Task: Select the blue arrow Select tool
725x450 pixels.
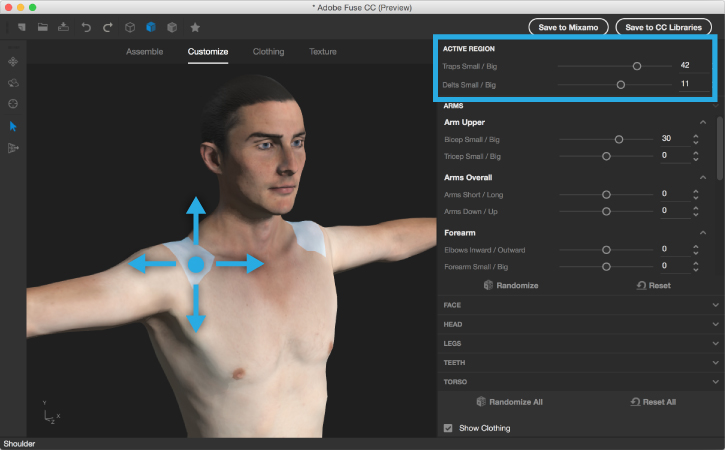Action: tap(13, 126)
